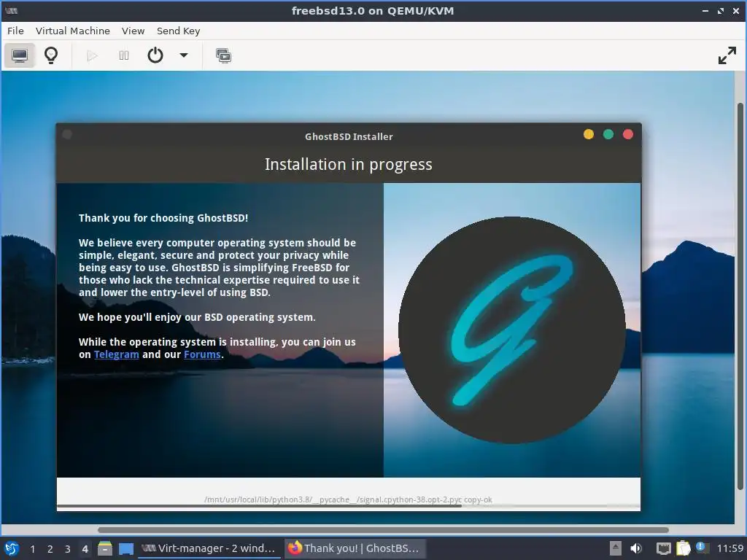747x560 pixels.
Task: Click the horizontal scrollbar of VM viewer
Action: [383, 530]
